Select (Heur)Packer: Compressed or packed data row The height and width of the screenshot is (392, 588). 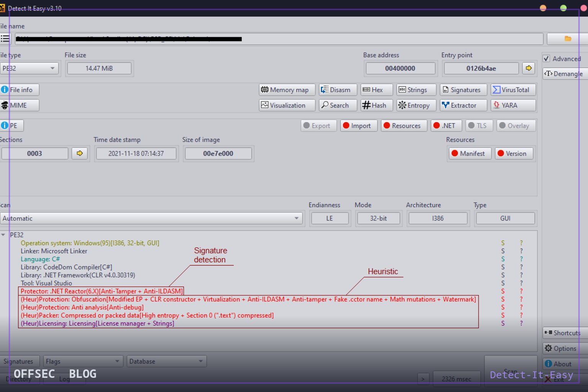pos(147,315)
